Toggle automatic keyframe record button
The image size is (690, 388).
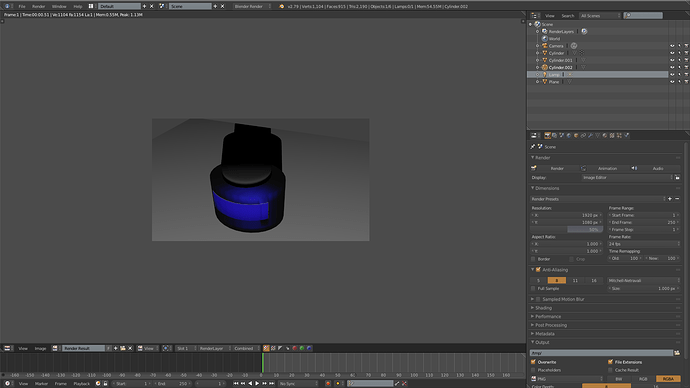coord(328,384)
